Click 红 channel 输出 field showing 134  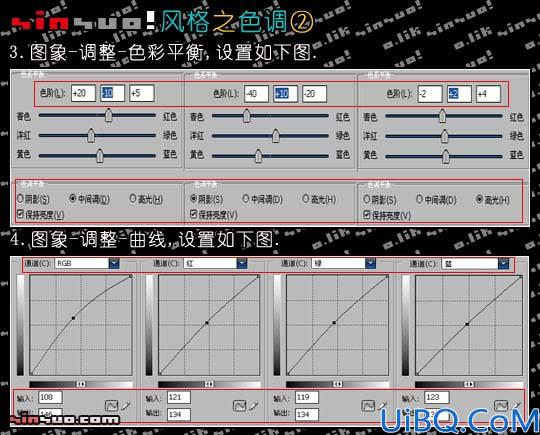point(179,414)
